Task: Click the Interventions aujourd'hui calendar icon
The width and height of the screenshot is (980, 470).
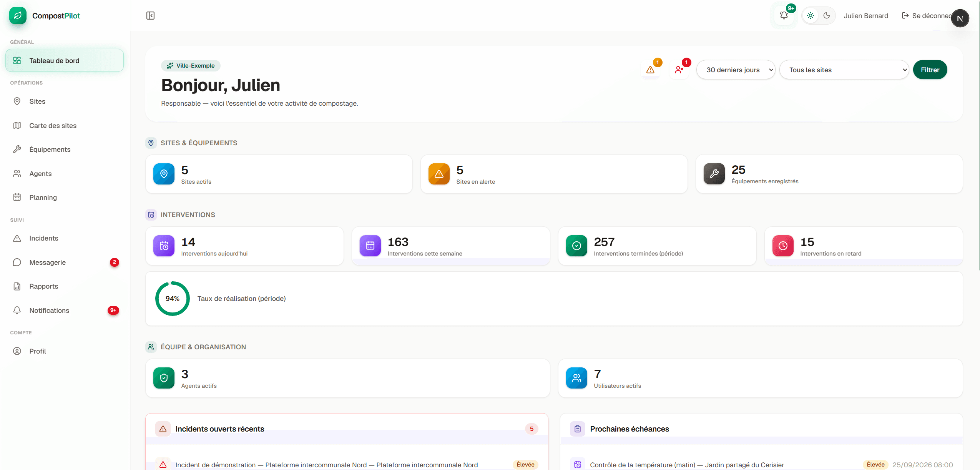Action: coord(164,246)
